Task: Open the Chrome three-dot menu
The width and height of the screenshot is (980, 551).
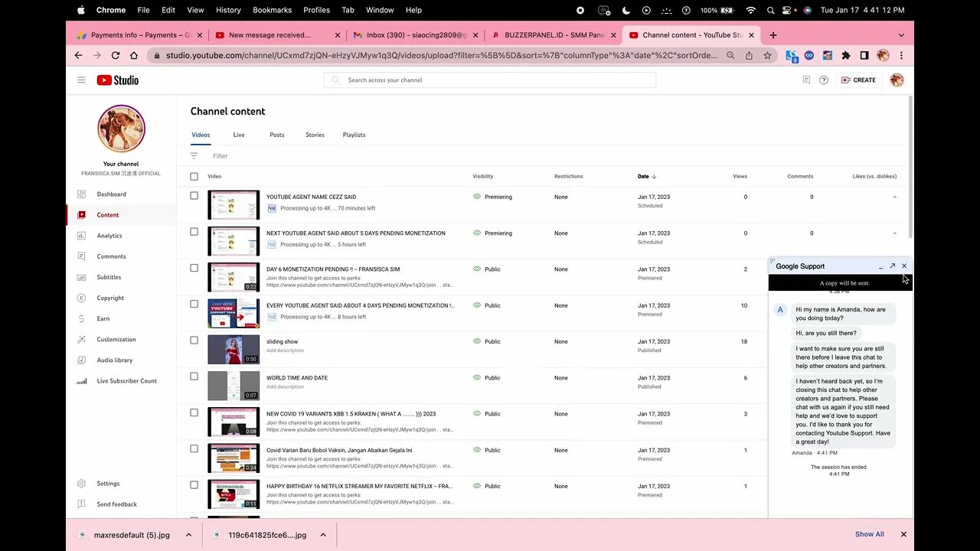Action: [901, 55]
